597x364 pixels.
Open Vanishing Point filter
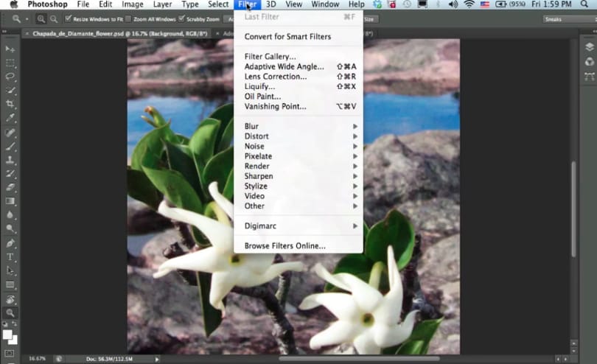click(298, 106)
